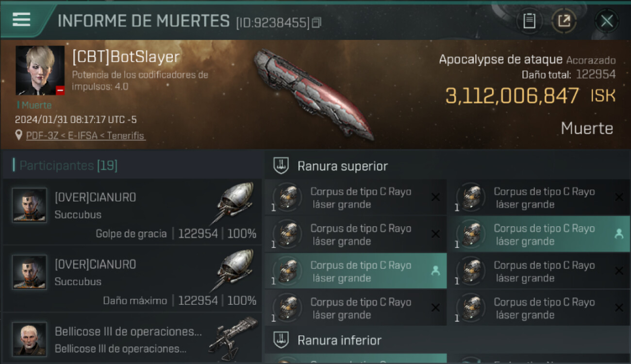Click the Ranura superior slot icon

(x=281, y=166)
